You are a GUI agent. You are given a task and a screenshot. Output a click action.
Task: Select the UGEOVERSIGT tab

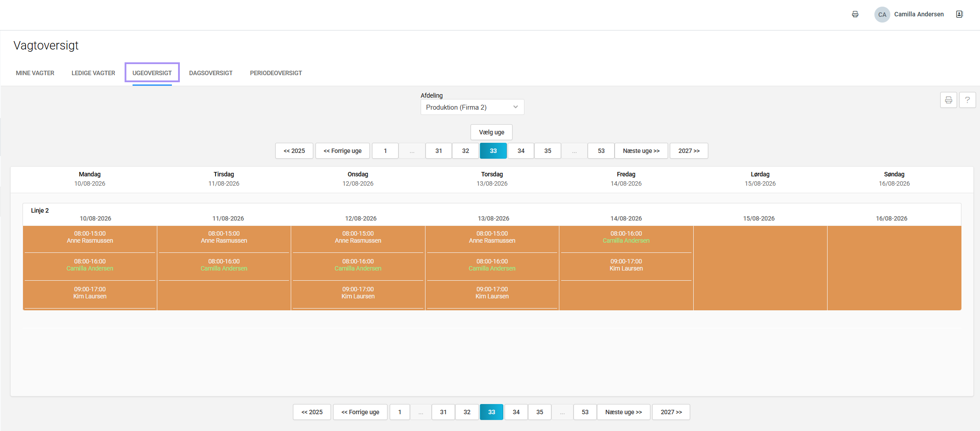(x=152, y=73)
